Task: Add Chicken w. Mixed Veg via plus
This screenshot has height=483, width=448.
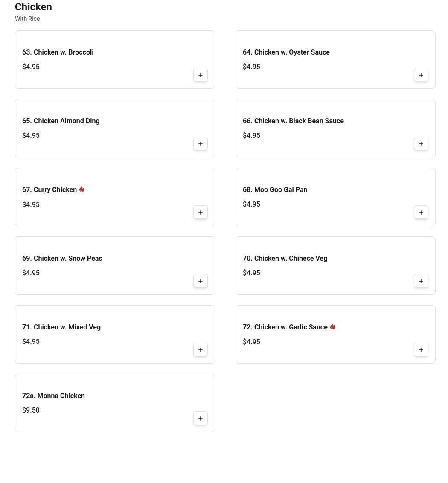Action: click(x=200, y=349)
